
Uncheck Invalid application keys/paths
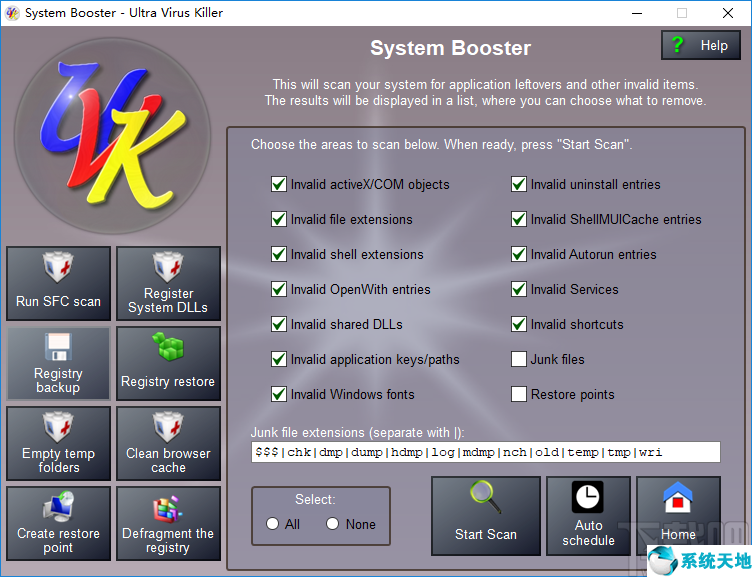279,359
